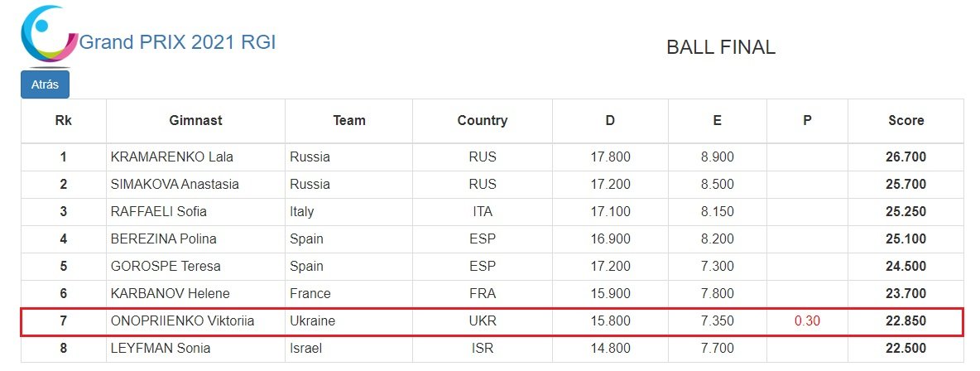Click the BALL FINAL heading
Screen dimensions: 980x371
[721, 48]
